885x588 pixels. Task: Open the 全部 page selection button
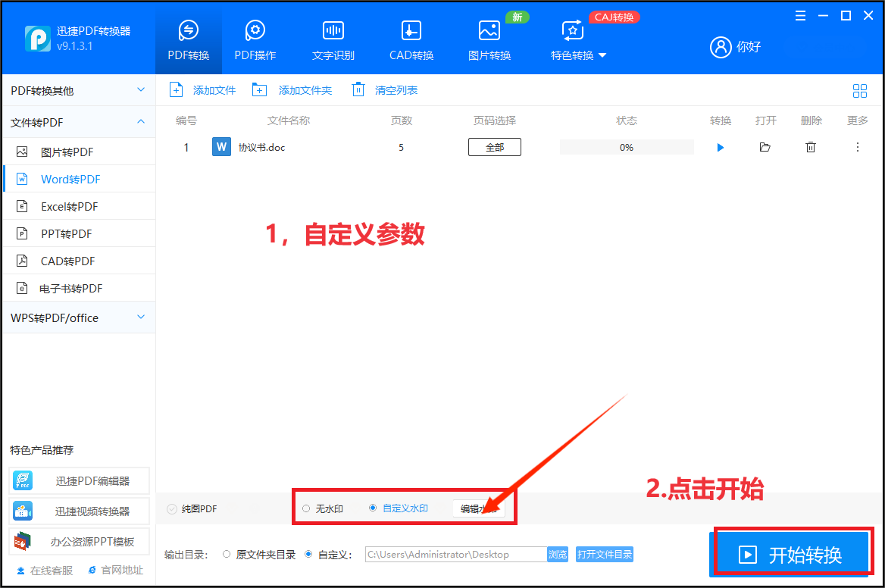click(495, 147)
